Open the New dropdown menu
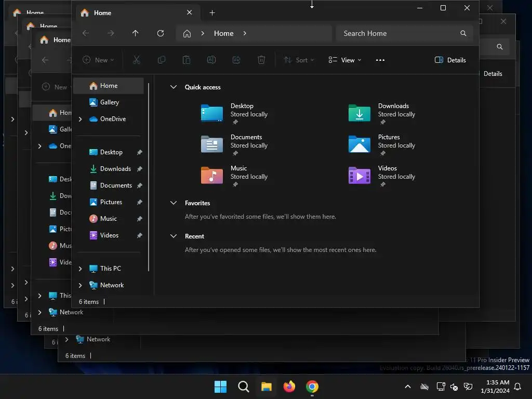Image resolution: width=532 pixels, height=399 pixels. (98, 60)
